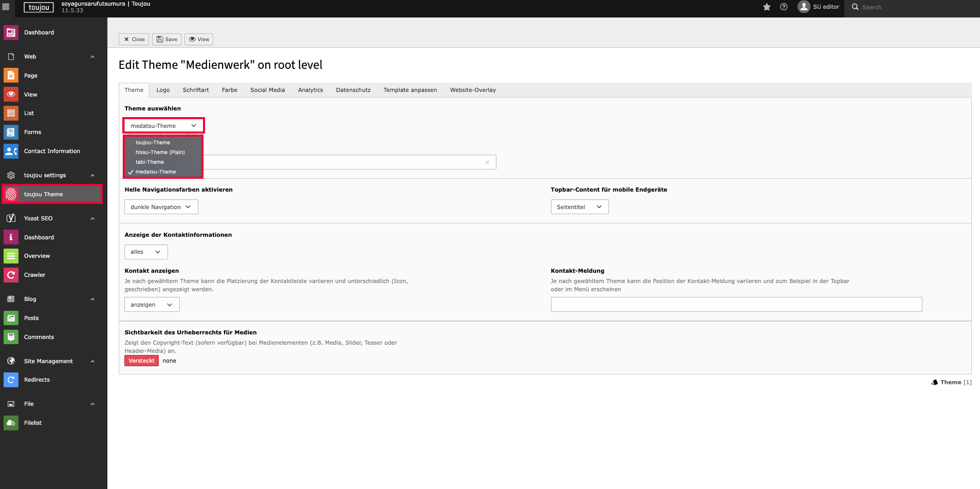The width and height of the screenshot is (980, 489).
Task: Open Contact Information module
Action: [x=52, y=151]
